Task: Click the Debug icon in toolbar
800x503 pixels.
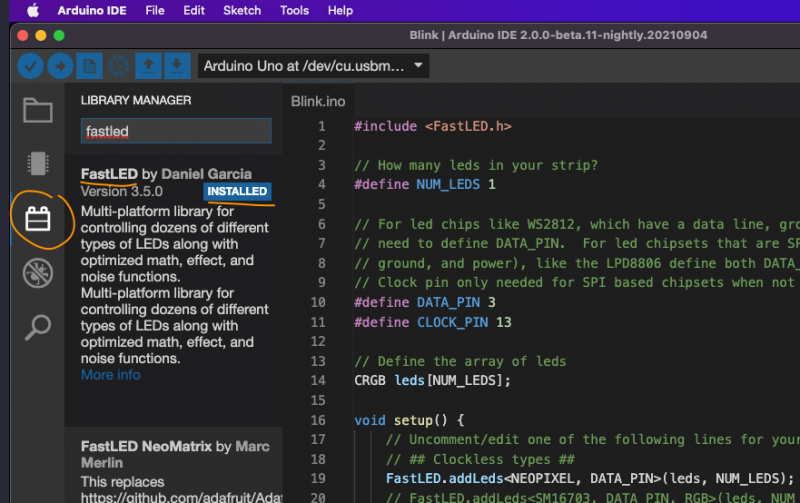Action: tap(118, 66)
